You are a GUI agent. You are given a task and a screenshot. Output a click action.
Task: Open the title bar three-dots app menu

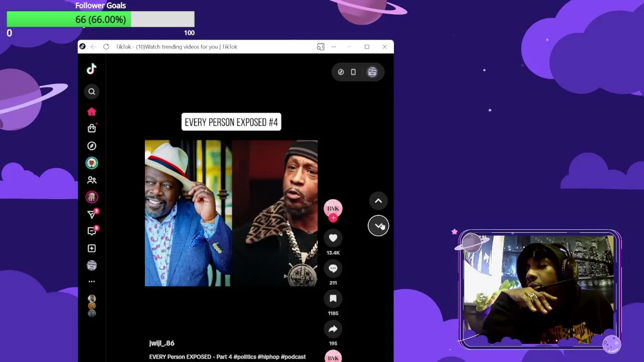pyautogui.click(x=334, y=47)
